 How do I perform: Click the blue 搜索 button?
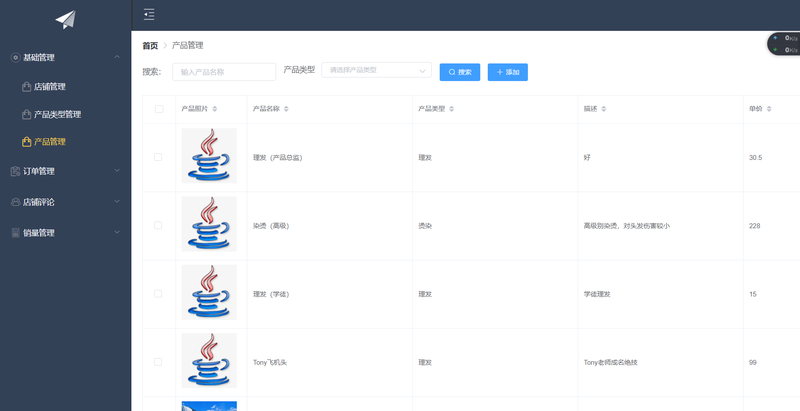tap(460, 72)
